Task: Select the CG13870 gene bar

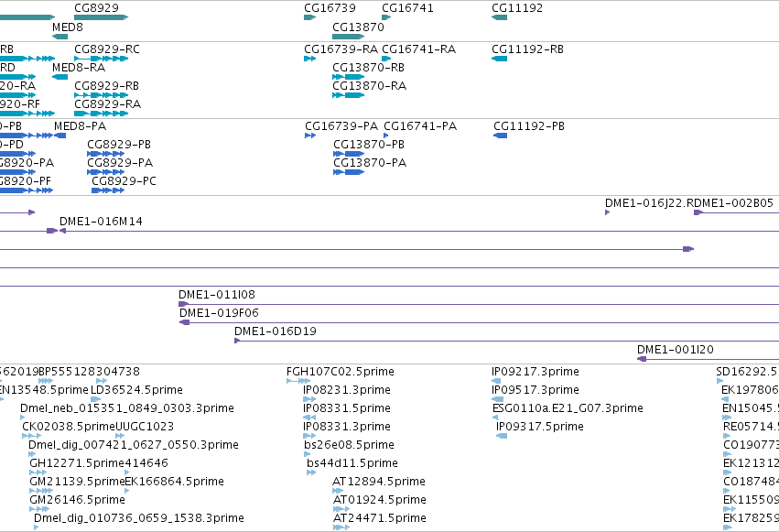Action: (x=348, y=37)
